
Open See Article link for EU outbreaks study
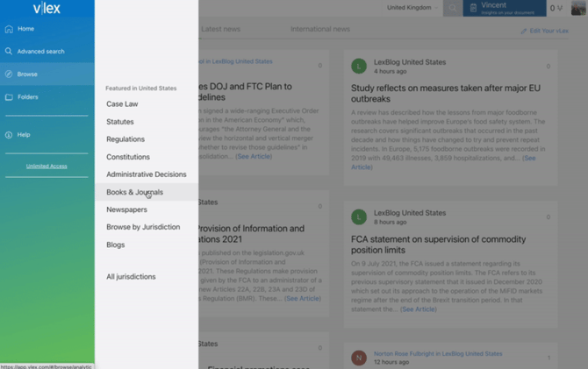coord(443,162)
